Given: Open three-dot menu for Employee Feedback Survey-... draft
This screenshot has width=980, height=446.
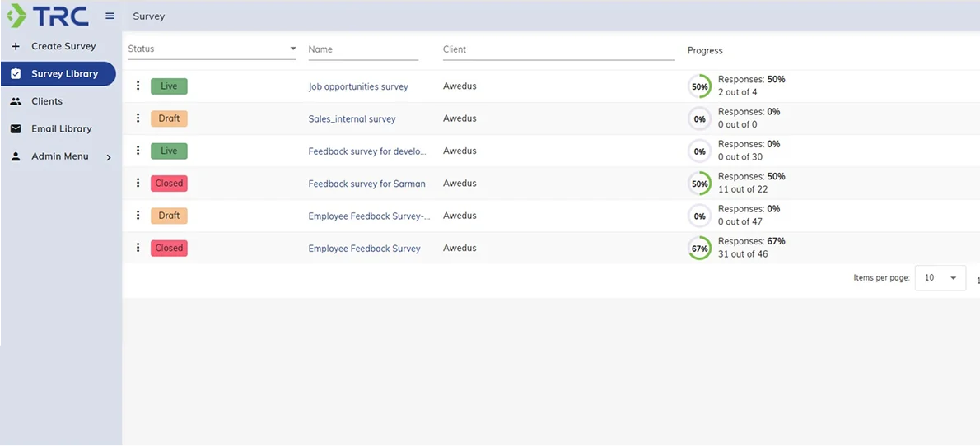Looking at the screenshot, I should pos(138,216).
